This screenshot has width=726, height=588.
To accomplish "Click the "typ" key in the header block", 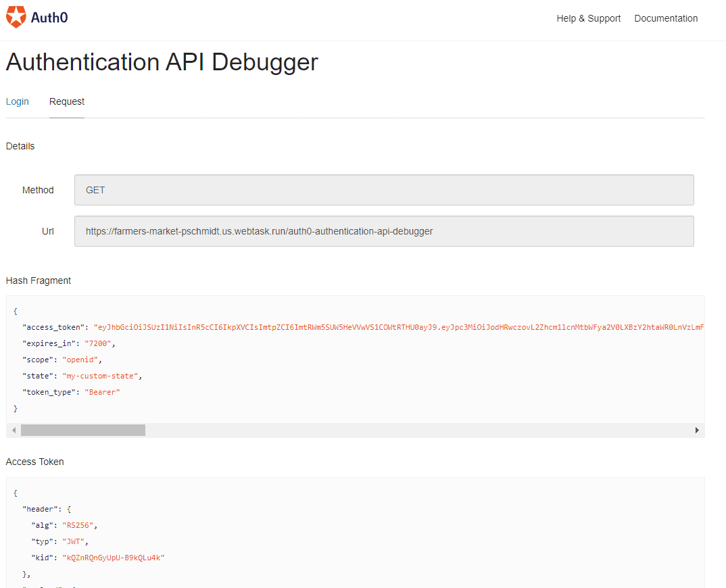I will click(42, 541).
